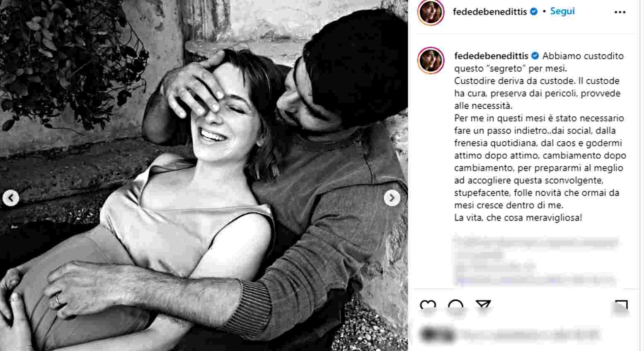Click blurred likes count text
Viewport: 644px width, 351px height.
click(x=529, y=334)
